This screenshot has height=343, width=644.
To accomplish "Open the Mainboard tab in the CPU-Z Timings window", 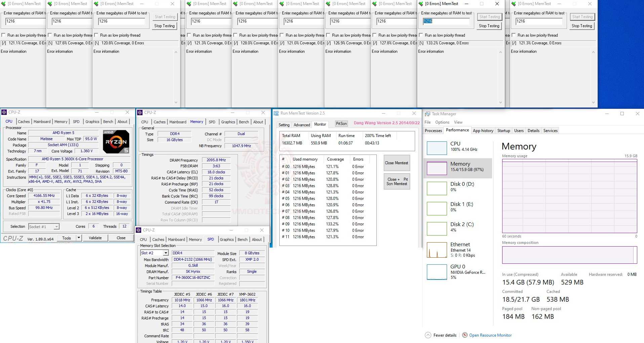I will pyautogui.click(x=178, y=122).
